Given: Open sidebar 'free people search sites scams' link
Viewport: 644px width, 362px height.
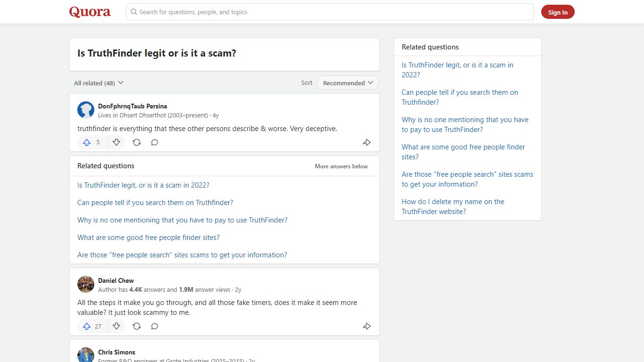Looking at the screenshot, I should click(467, 179).
